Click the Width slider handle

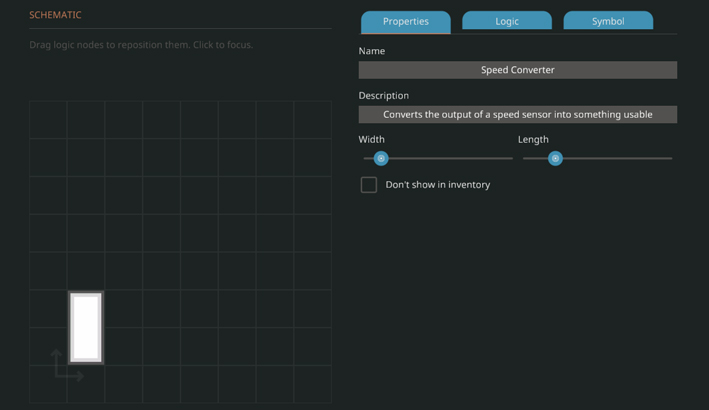pyautogui.click(x=381, y=158)
